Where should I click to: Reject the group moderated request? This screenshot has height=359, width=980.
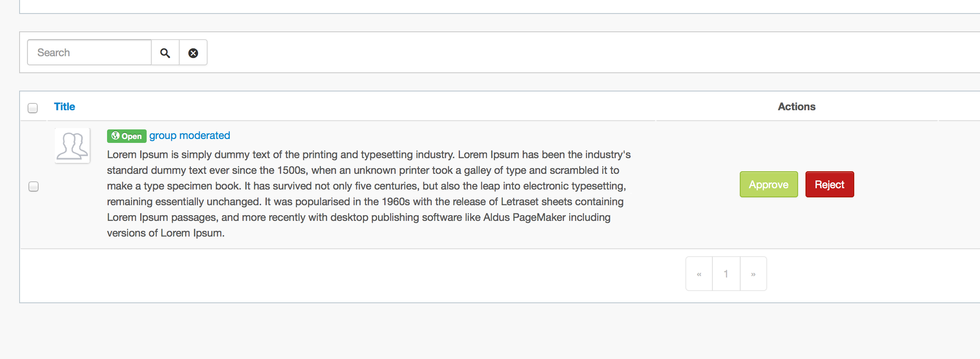pos(829,184)
